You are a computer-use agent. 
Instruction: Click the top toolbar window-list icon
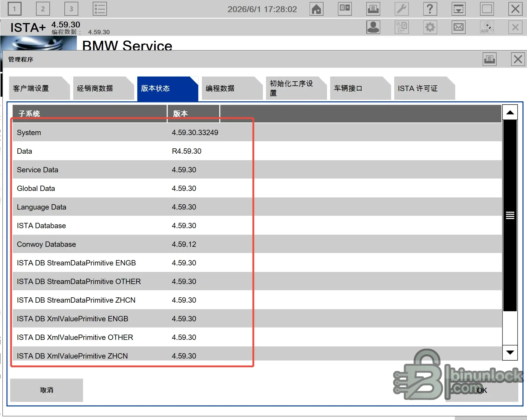coord(458,9)
